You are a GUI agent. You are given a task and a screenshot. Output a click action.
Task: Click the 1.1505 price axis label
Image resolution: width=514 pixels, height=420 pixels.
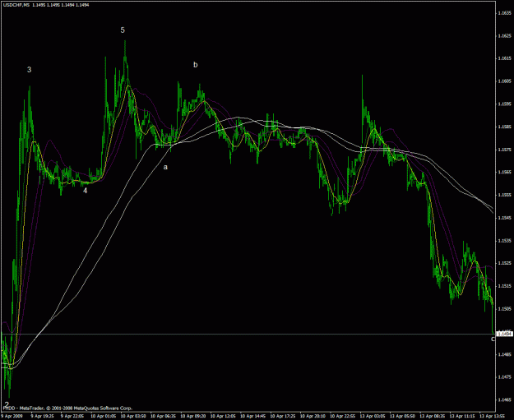coord(504,309)
